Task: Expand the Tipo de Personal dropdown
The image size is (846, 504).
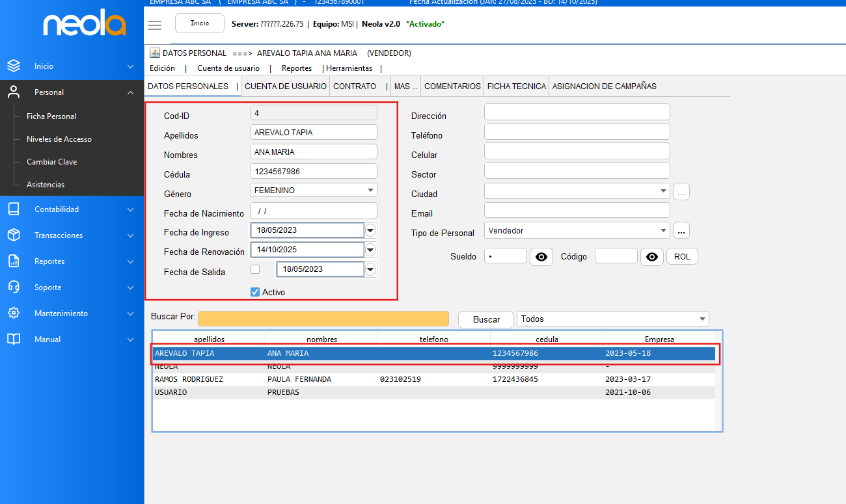Action: [663, 230]
